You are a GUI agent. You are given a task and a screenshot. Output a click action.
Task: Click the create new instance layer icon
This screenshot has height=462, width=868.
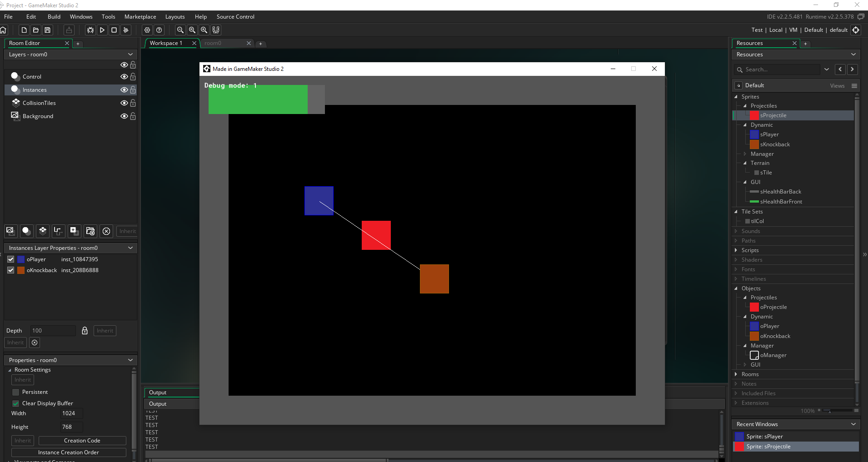(x=26, y=231)
